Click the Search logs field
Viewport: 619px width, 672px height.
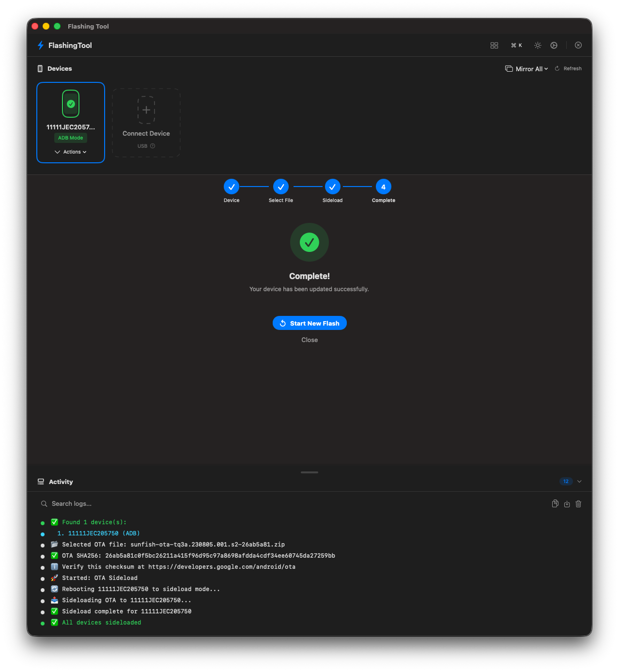point(291,504)
